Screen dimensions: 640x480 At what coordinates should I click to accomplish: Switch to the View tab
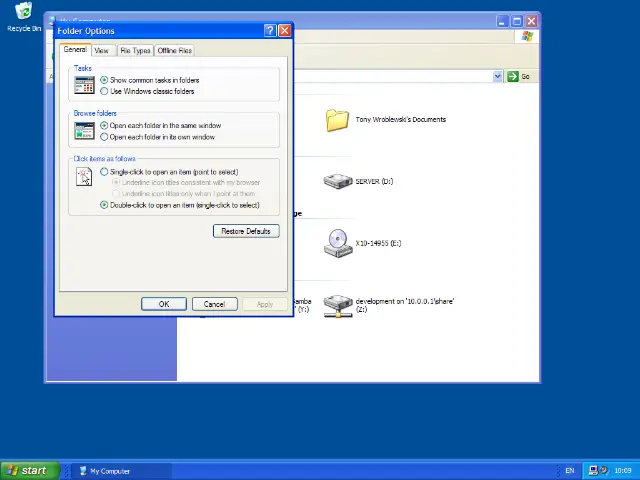[x=101, y=50]
